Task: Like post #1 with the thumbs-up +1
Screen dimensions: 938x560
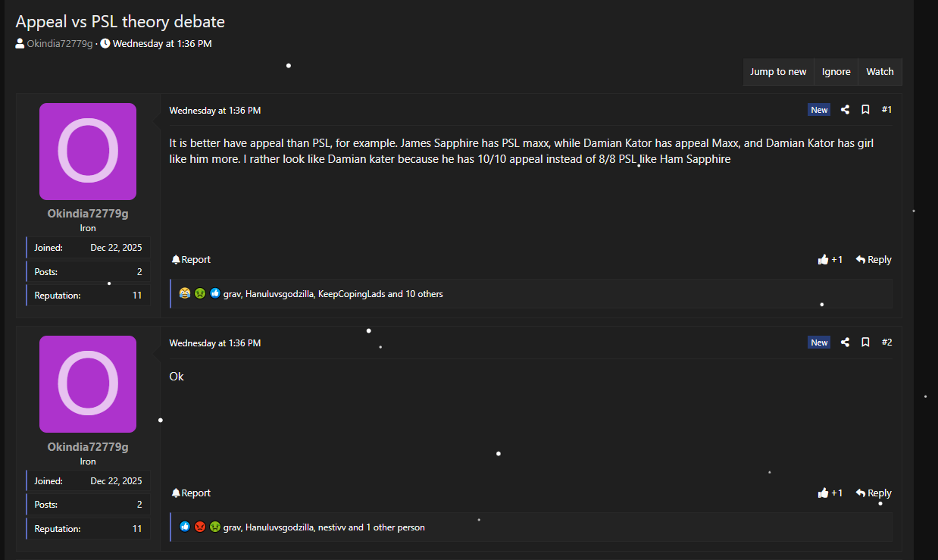Action: 830,260
